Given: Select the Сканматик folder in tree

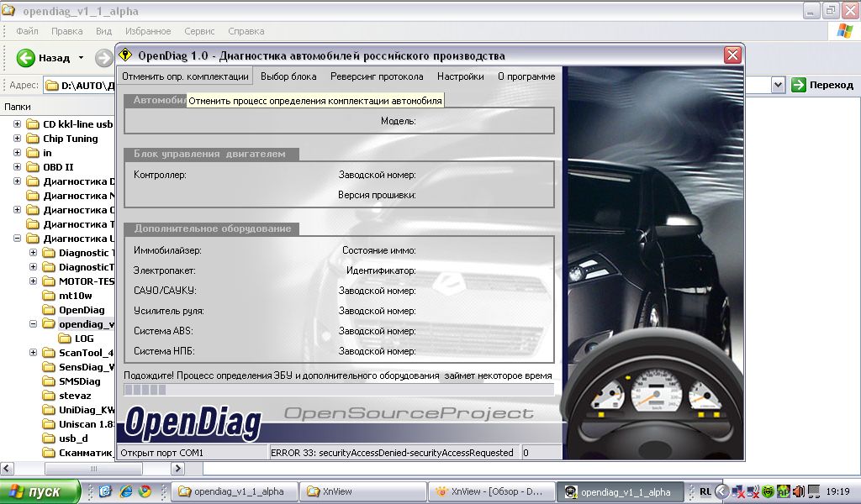Looking at the screenshot, I should click(86, 453).
